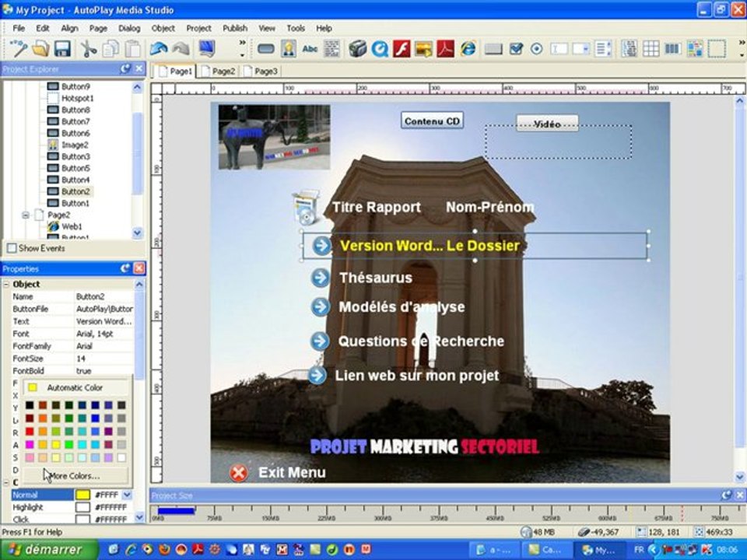Insert a new Button object
Viewport: 747px width, 560px height.
(266, 48)
